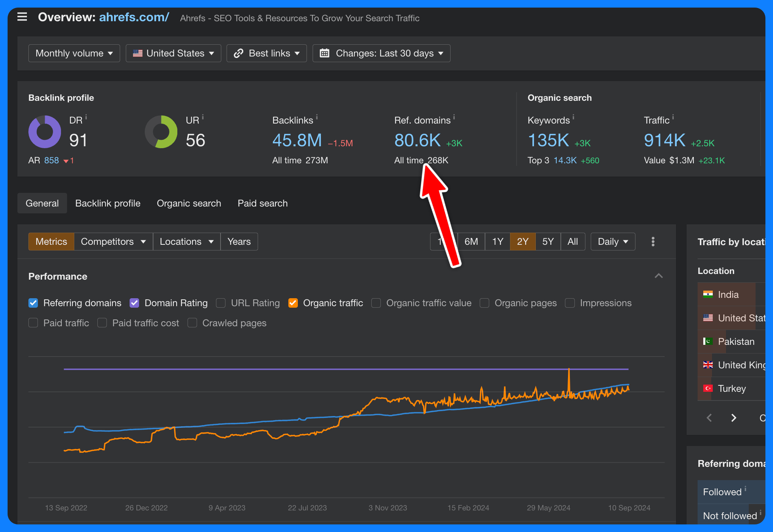Click the 10 Sep 2024 axis label
Image resolution: width=773 pixels, height=532 pixels.
(x=629, y=508)
